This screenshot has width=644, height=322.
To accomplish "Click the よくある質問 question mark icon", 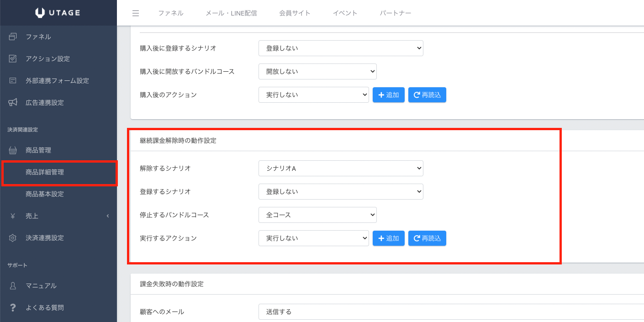I will (13, 307).
